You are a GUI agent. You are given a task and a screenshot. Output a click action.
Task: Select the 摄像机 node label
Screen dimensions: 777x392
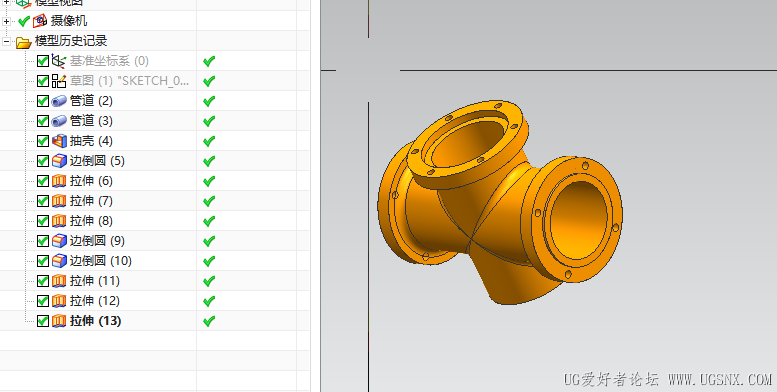tap(69, 21)
